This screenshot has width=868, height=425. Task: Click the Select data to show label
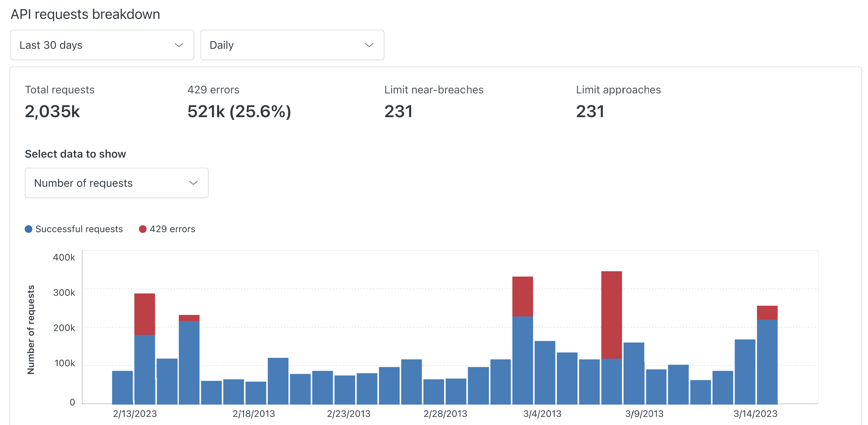pos(75,154)
